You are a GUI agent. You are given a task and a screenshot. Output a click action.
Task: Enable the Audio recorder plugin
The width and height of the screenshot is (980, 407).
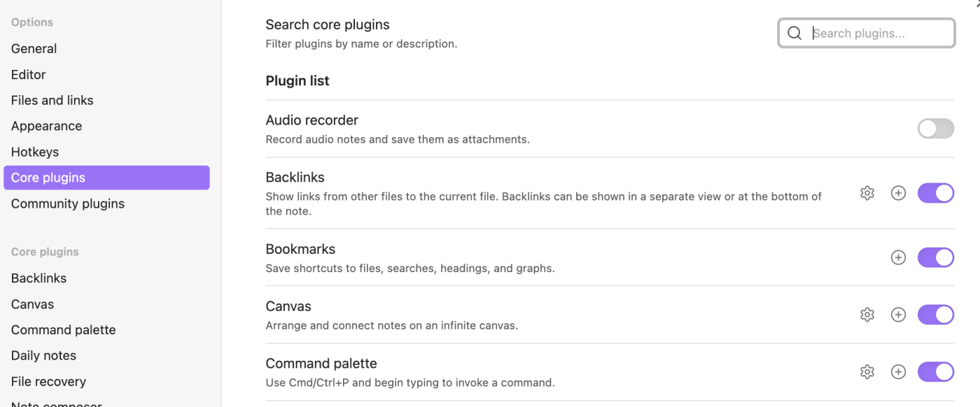coord(936,129)
